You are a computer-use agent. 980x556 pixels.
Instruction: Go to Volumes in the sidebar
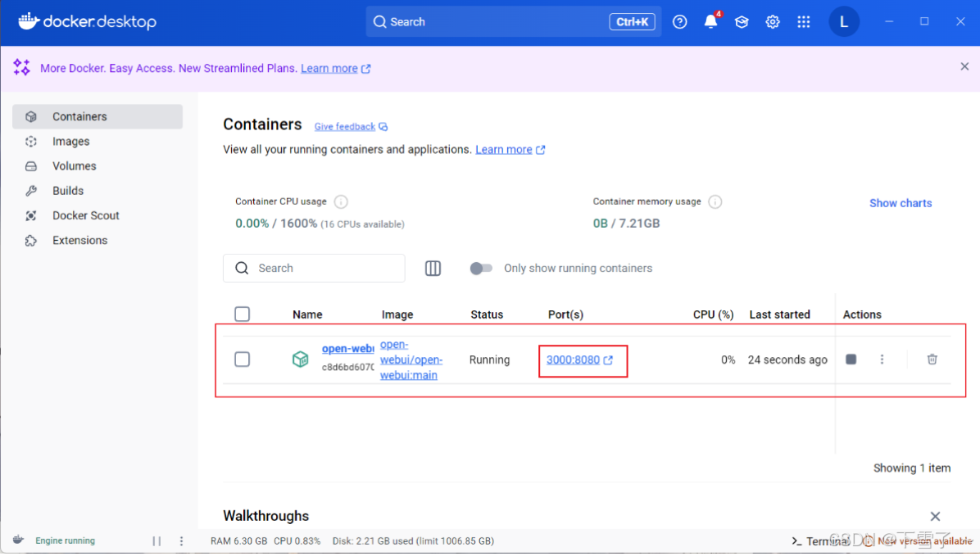coord(98,167)
